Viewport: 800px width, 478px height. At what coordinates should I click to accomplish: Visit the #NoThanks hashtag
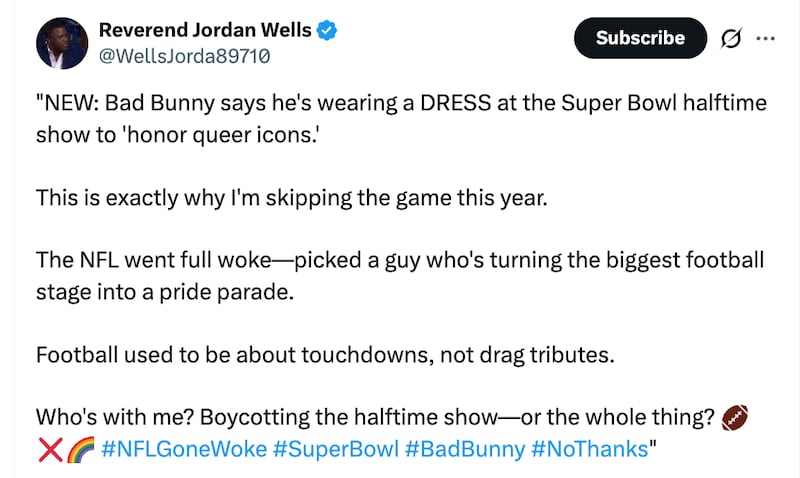[x=591, y=449]
